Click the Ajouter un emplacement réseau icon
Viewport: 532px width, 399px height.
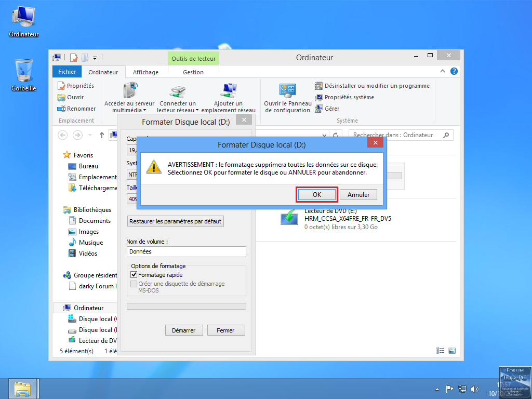pos(228,90)
